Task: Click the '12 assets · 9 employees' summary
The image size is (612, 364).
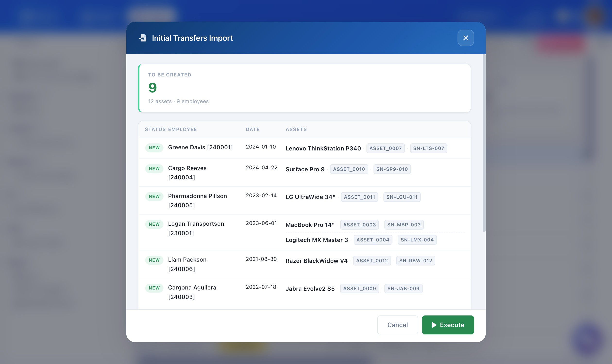Action: pyautogui.click(x=178, y=101)
